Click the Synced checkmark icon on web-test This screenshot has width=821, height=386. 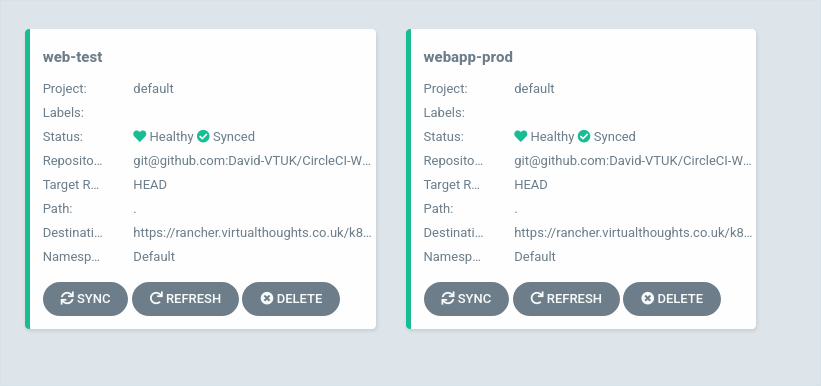(203, 137)
